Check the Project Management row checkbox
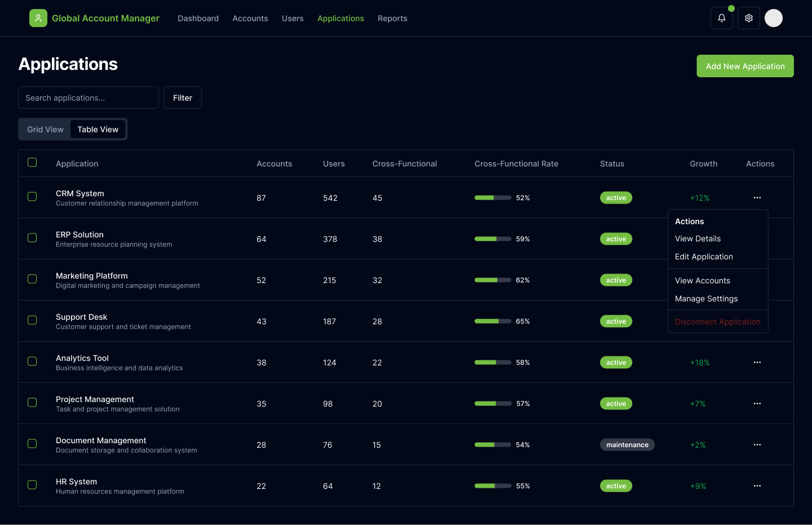The image size is (812, 525). click(x=32, y=403)
